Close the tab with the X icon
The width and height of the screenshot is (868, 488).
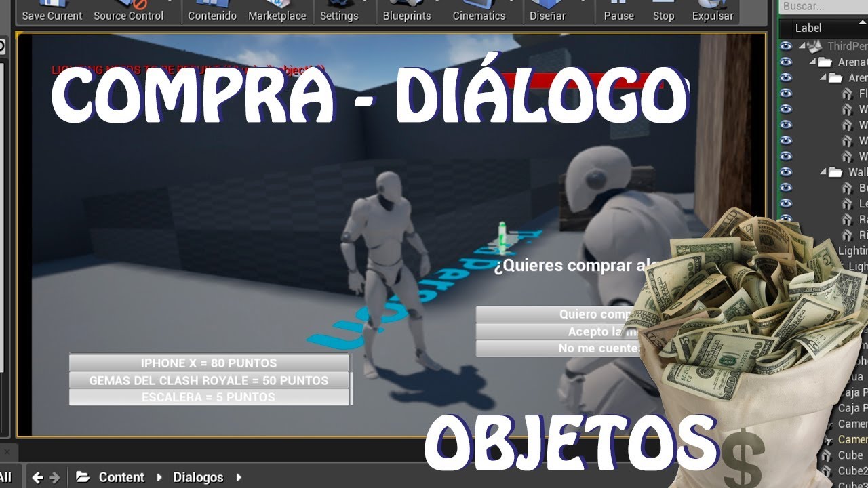(x=6, y=452)
